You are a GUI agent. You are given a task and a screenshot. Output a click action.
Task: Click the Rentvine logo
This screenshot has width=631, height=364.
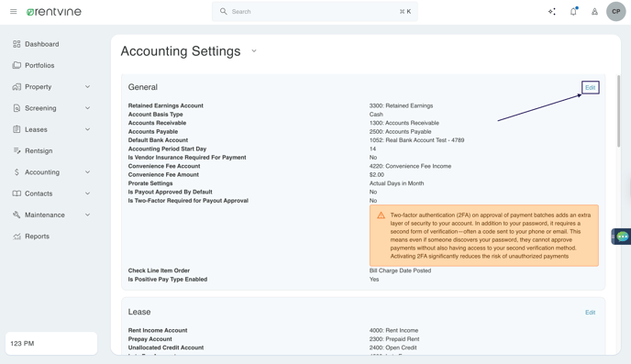pyautogui.click(x=54, y=12)
